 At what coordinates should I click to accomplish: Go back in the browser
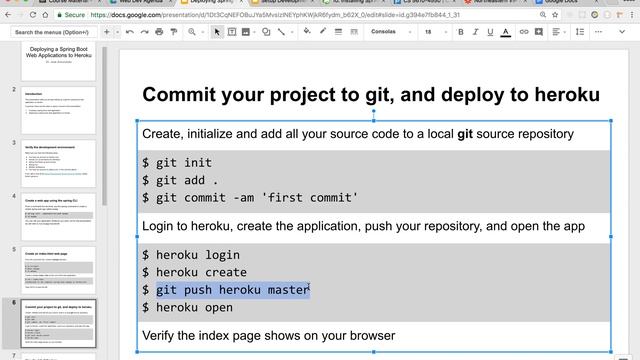click(8, 15)
